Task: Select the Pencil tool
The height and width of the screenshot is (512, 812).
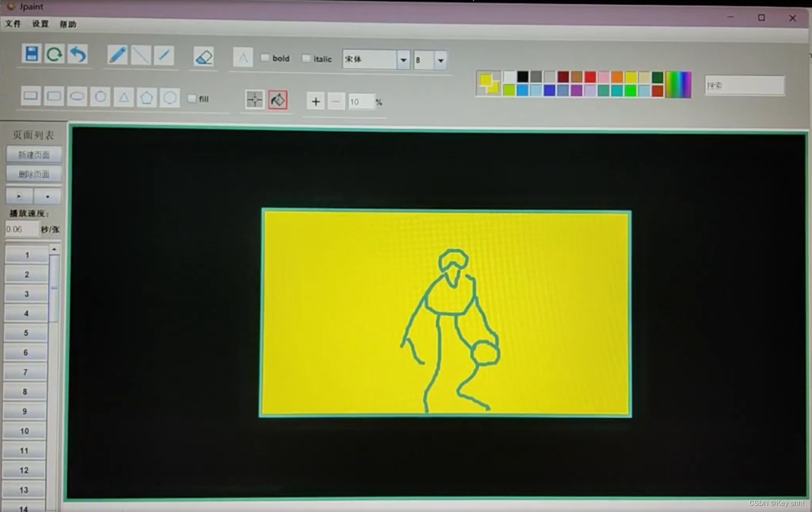Action: coord(117,54)
